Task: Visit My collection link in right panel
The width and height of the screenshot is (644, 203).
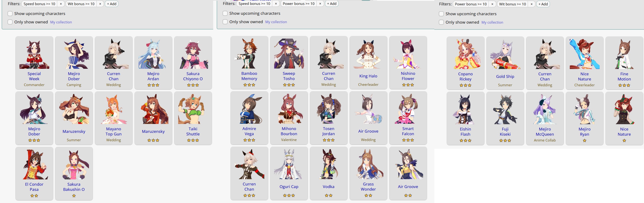Action: tap(492, 22)
